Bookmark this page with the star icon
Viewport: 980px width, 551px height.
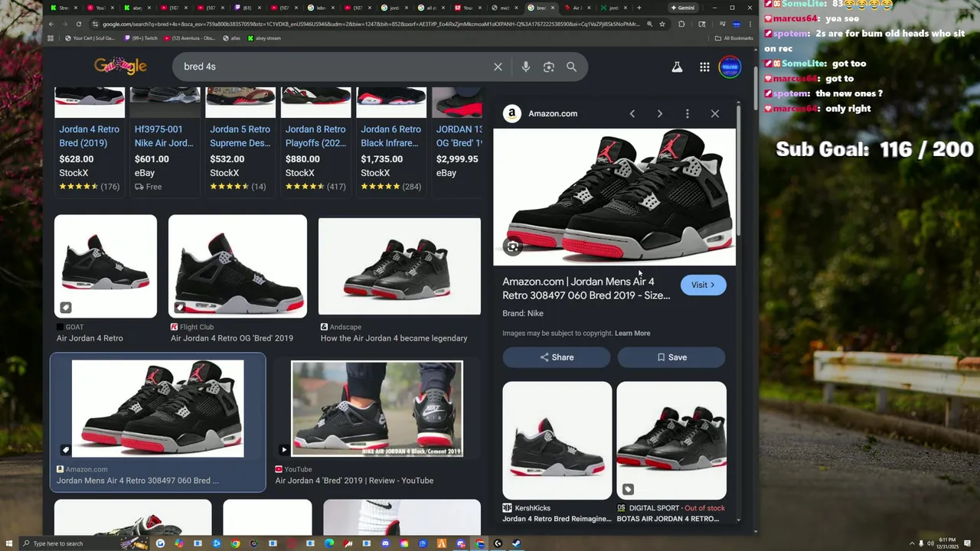[x=662, y=24]
